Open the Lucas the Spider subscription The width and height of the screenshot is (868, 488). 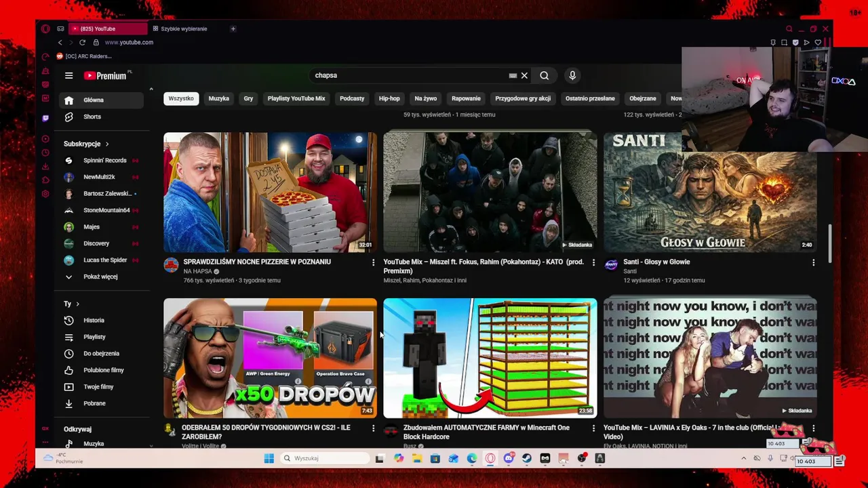click(100, 260)
